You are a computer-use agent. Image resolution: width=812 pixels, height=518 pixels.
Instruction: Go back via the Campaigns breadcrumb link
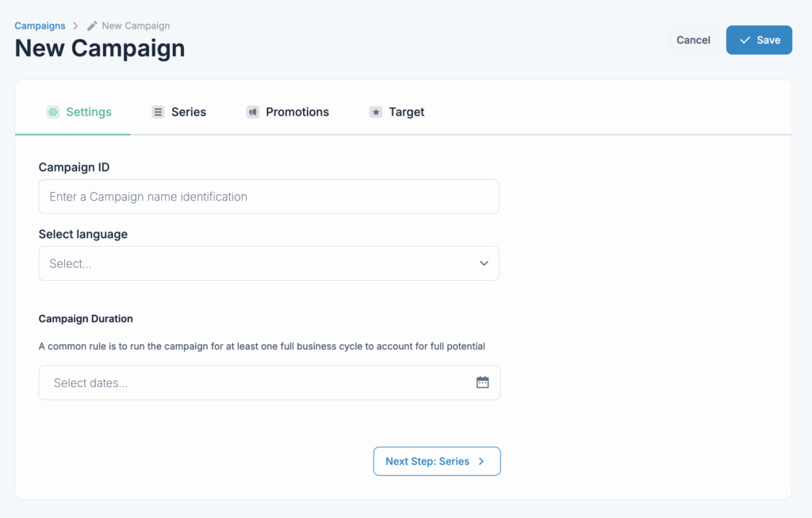[40, 26]
